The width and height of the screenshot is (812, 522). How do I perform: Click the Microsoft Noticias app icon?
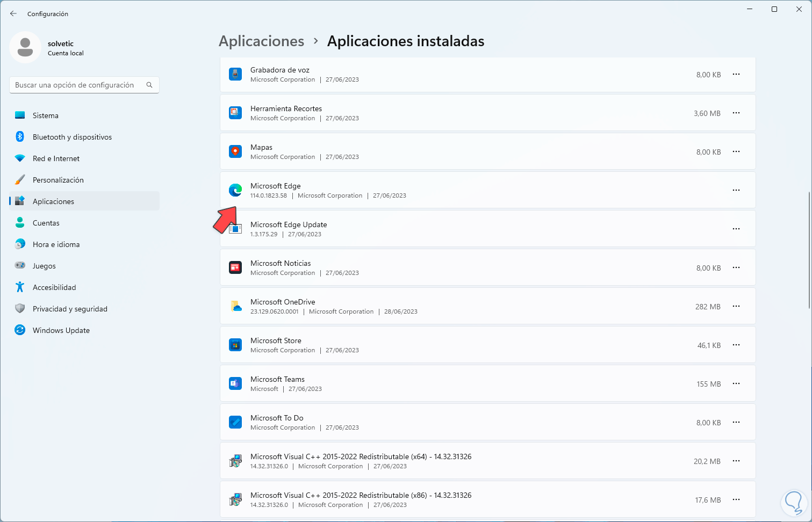(235, 267)
